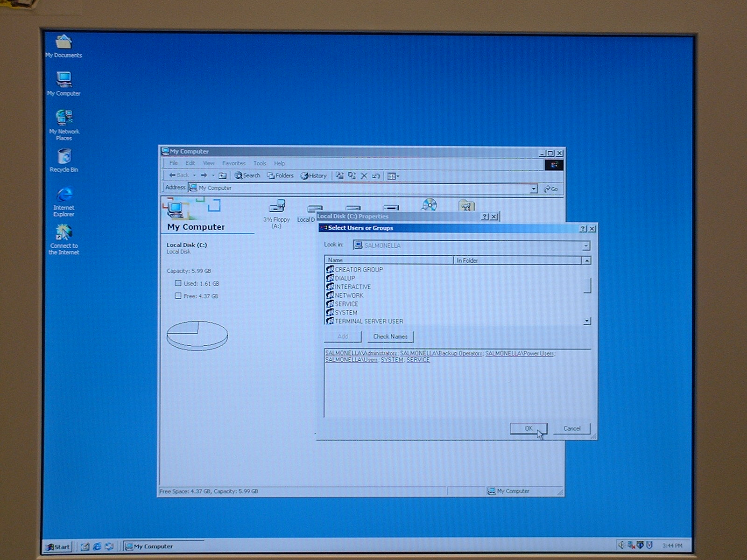This screenshot has height=560, width=747.
Task: Open the Address bar dropdown arrow
Action: [x=533, y=189]
